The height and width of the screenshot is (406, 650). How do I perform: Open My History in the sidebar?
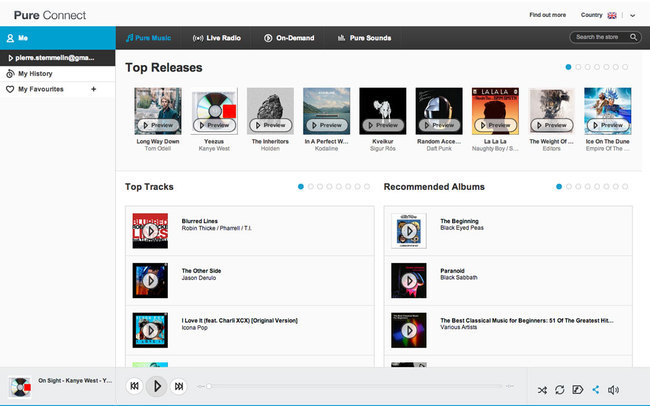(58, 74)
